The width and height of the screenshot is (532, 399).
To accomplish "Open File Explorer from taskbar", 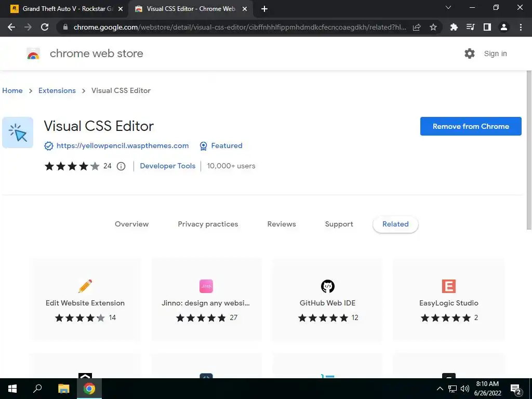I will [63, 389].
